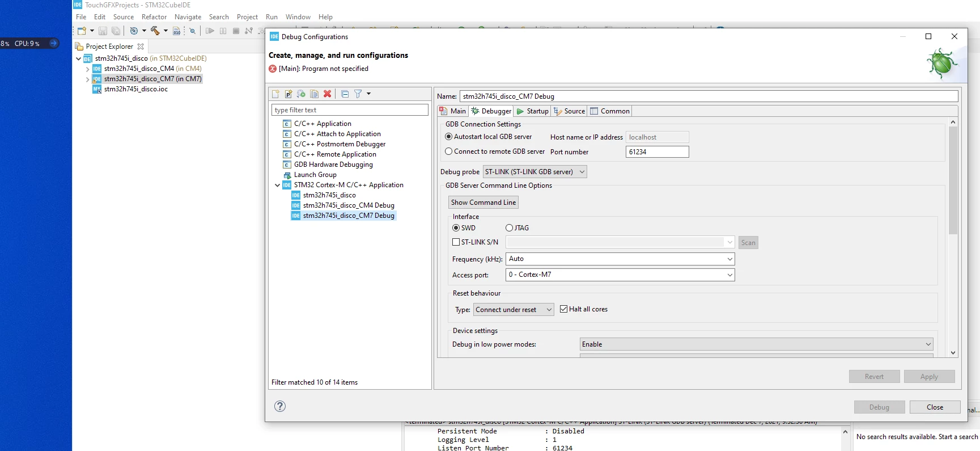
Task: Collapse STM32 Cortex-M C/C++ Application node
Action: (x=277, y=185)
